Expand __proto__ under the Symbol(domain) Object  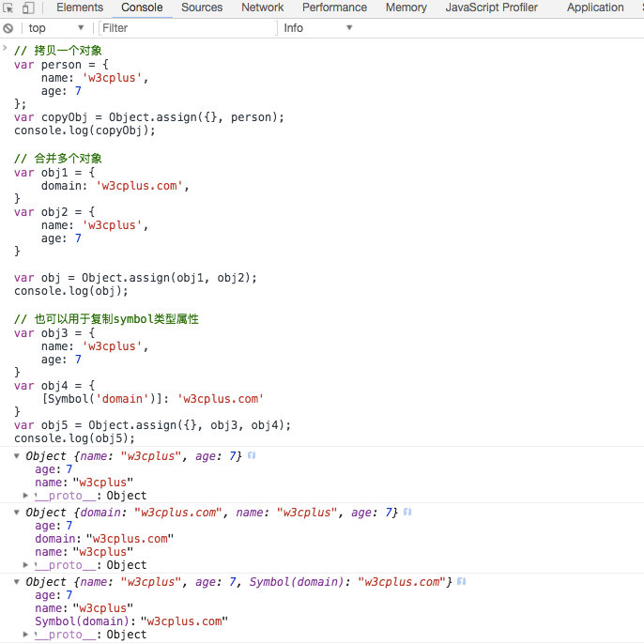25,635
